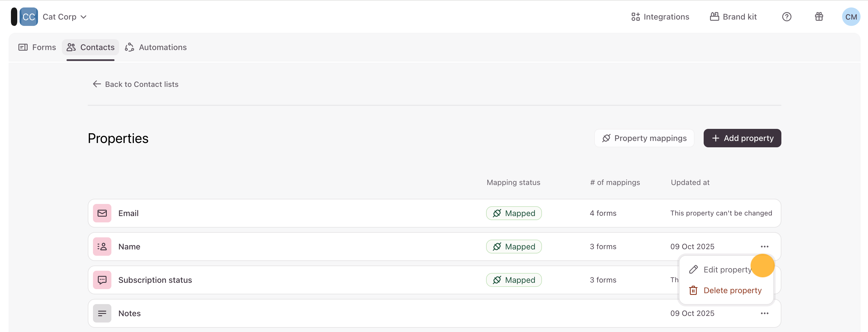Click the Name property person icon
This screenshot has height=332, width=868.
(x=102, y=247)
